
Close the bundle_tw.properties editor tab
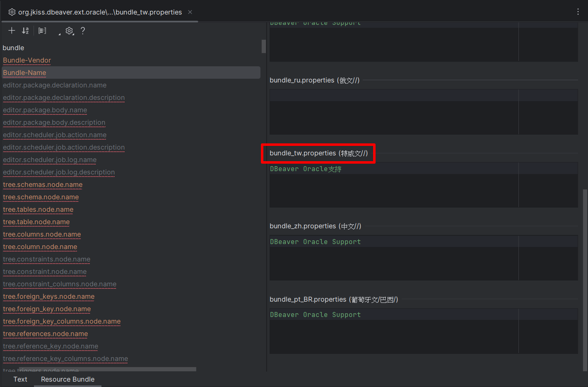point(190,12)
